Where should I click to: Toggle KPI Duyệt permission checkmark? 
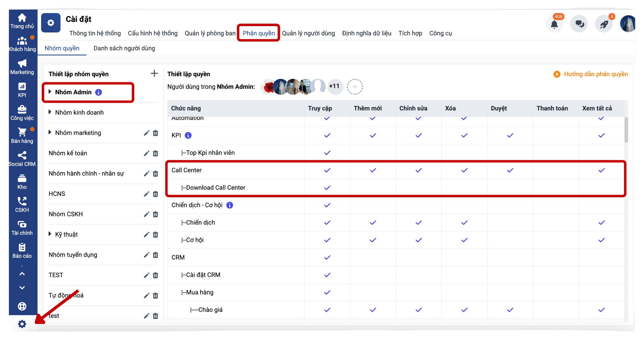510,136
